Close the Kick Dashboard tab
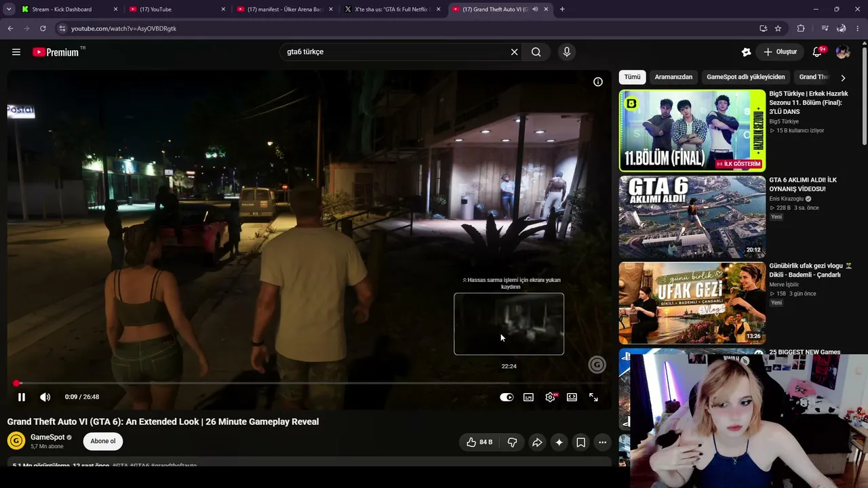This screenshot has height=488, width=868. [115, 9]
